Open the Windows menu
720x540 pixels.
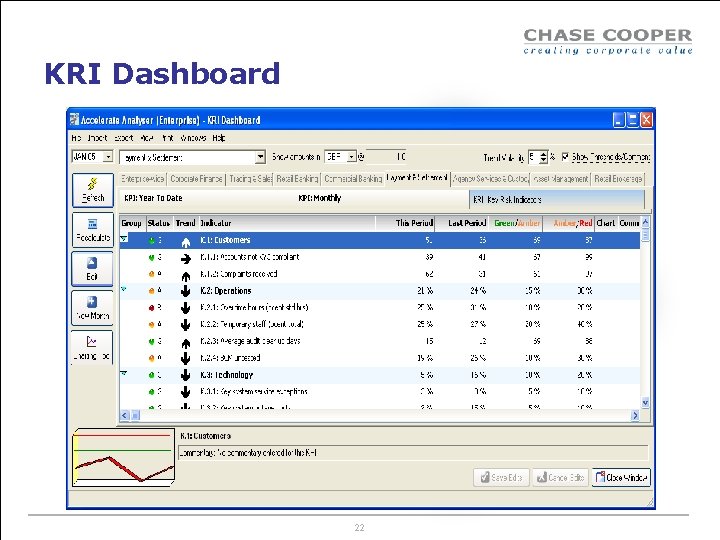click(193, 138)
